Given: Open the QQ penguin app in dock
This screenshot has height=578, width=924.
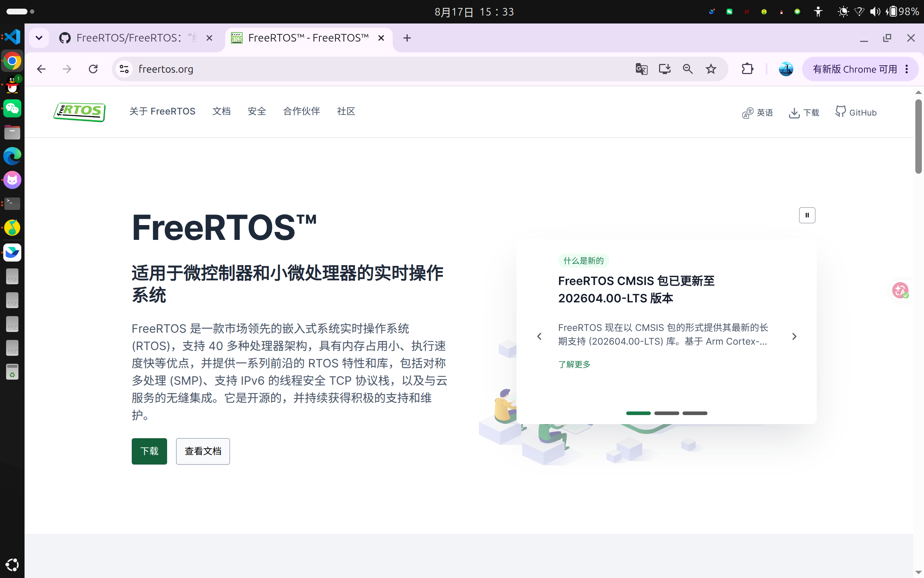Looking at the screenshot, I should 12,85.
